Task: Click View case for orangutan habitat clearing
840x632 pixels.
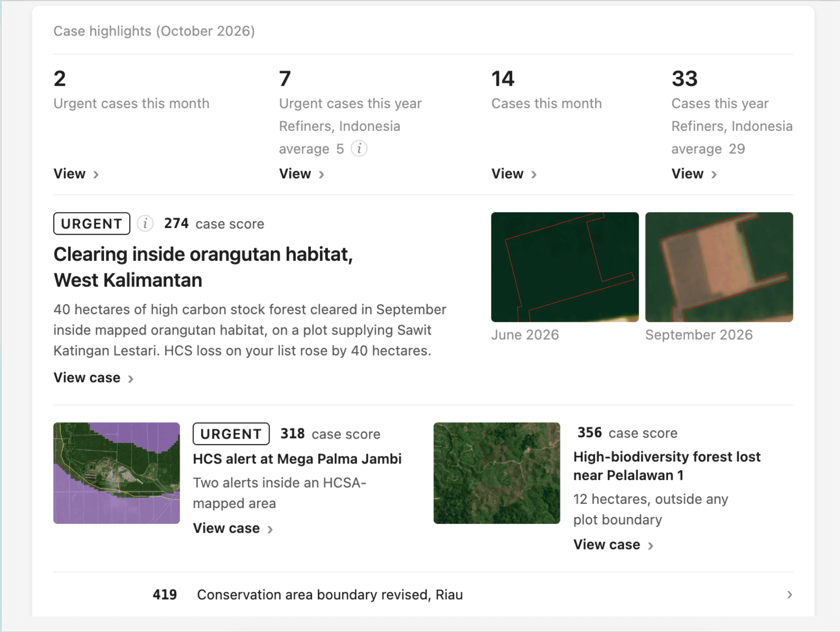Action: (94, 377)
